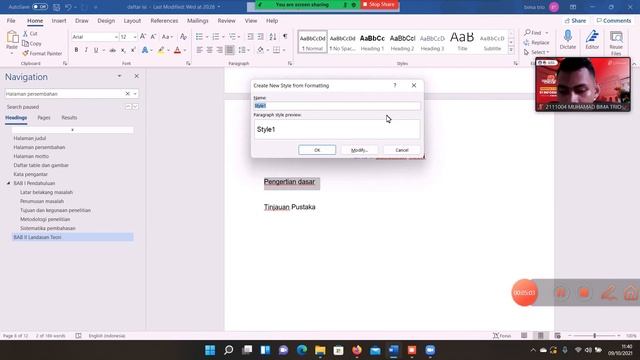Toggle Bold formatting in ribbon
640x360 pixels.
click(x=76, y=50)
